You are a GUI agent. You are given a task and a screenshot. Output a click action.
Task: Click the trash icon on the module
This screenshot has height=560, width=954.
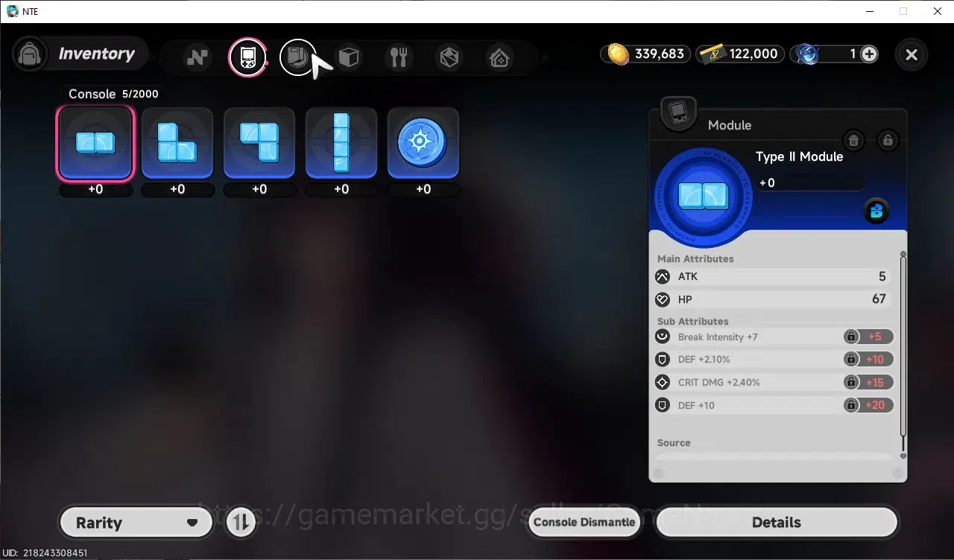(x=853, y=140)
